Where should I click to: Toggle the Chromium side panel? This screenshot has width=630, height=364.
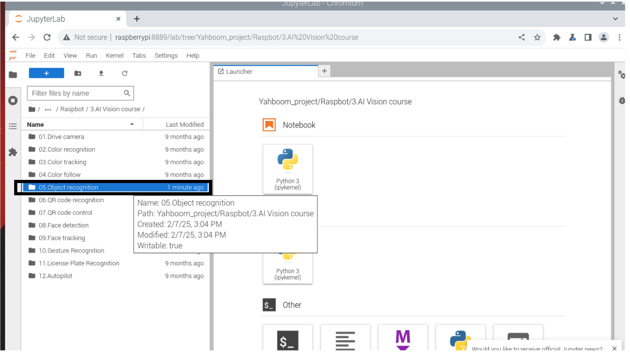point(588,37)
